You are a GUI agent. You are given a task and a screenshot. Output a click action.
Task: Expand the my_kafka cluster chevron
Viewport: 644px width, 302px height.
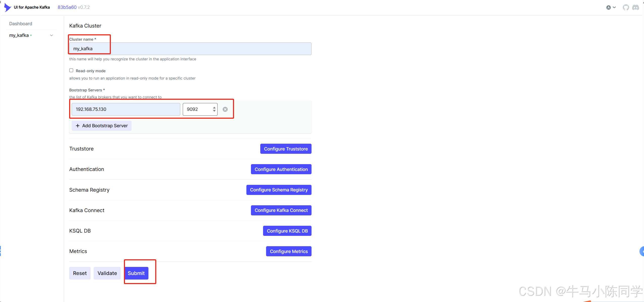pyautogui.click(x=51, y=35)
